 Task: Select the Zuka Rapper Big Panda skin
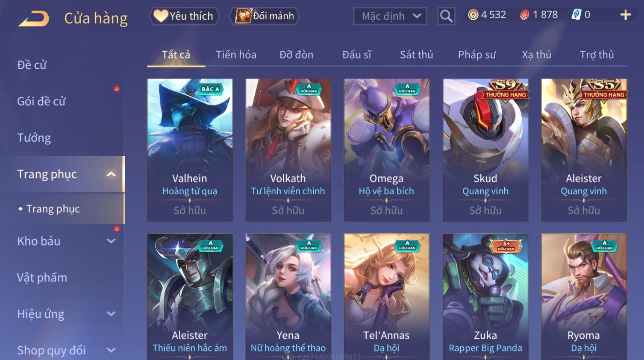(485, 297)
